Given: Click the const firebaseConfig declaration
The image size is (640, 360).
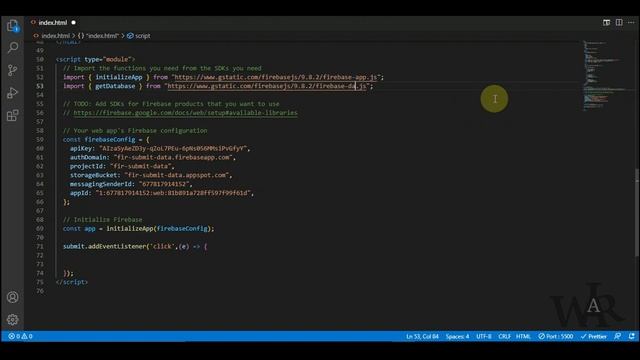Looking at the screenshot, I should click(106, 140).
